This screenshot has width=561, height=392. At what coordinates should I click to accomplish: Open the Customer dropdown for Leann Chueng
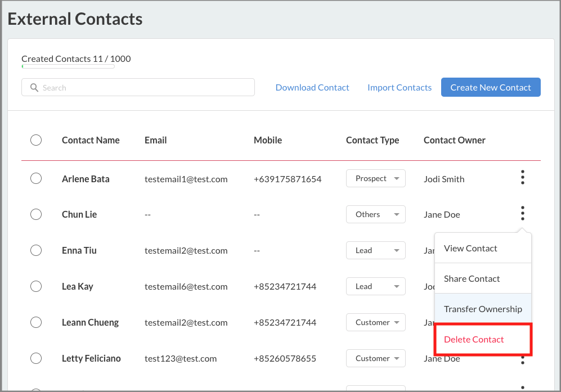pos(376,322)
